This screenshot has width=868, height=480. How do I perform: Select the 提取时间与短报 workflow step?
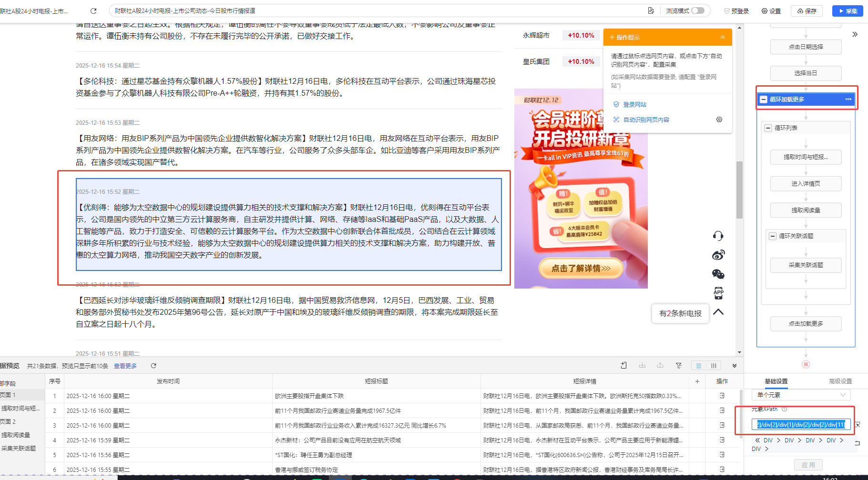[x=806, y=157]
